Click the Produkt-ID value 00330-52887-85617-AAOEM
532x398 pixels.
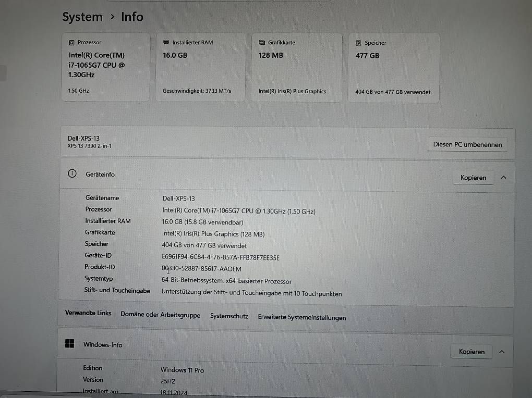(201, 269)
